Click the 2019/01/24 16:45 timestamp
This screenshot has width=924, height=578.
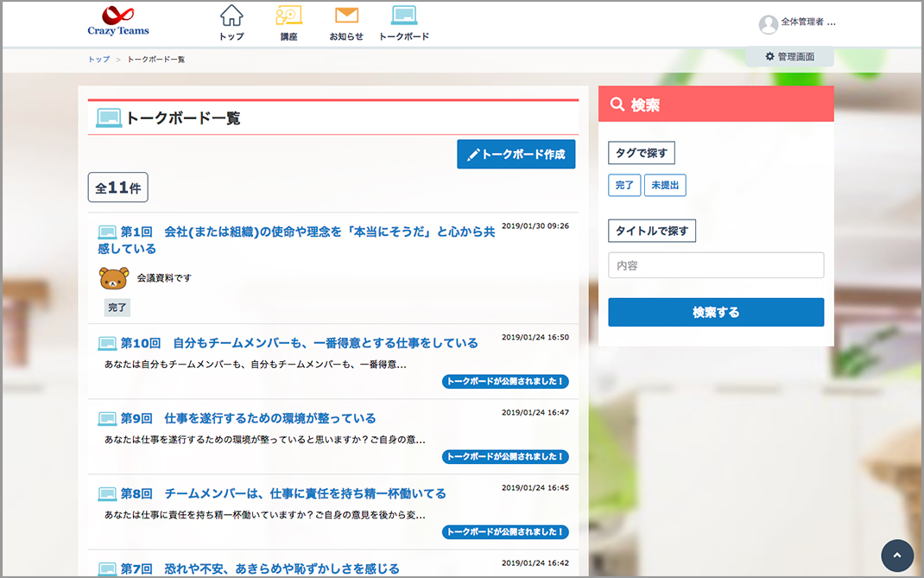[535, 488]
